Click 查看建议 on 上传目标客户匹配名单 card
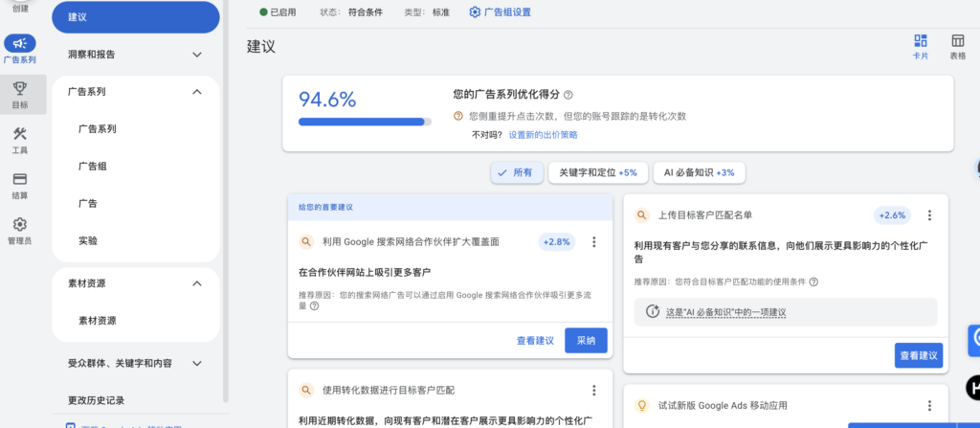This screenshot has width=980, height=428. coord(919,355)
